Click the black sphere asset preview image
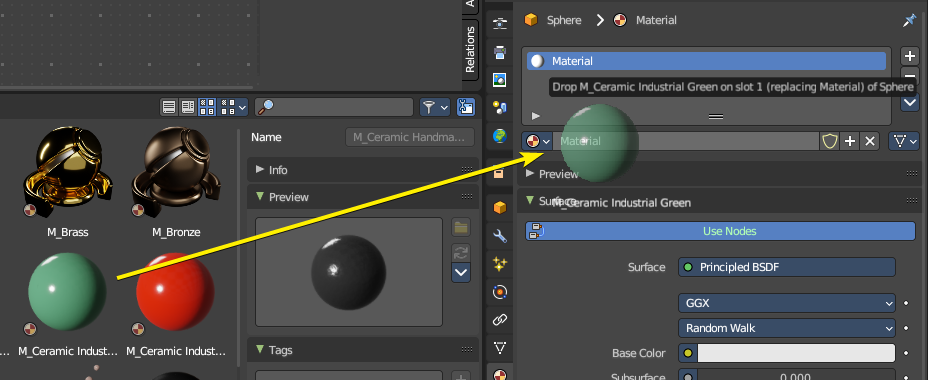The width and height of the screenshot is (928, 380). (349, 272)
